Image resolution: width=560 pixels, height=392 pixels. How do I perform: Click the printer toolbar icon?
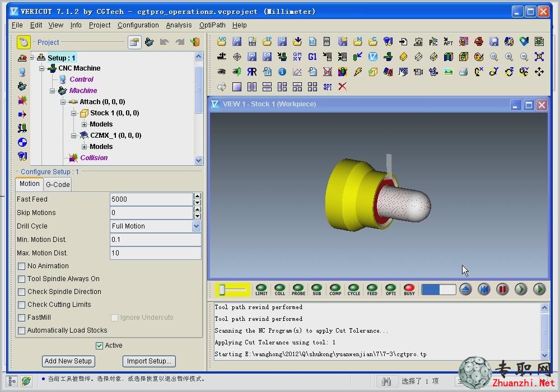[464, 72]
